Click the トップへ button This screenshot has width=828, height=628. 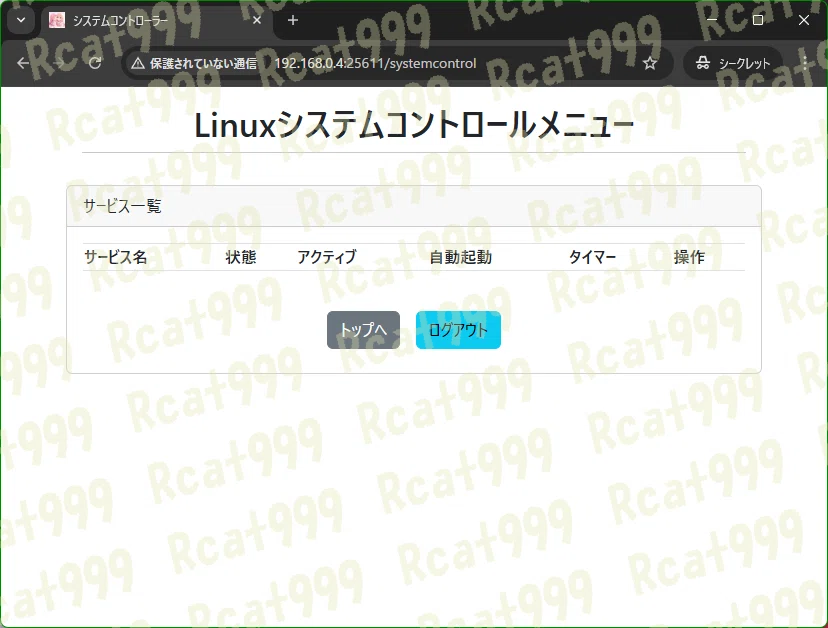click(x=363, y=330)
